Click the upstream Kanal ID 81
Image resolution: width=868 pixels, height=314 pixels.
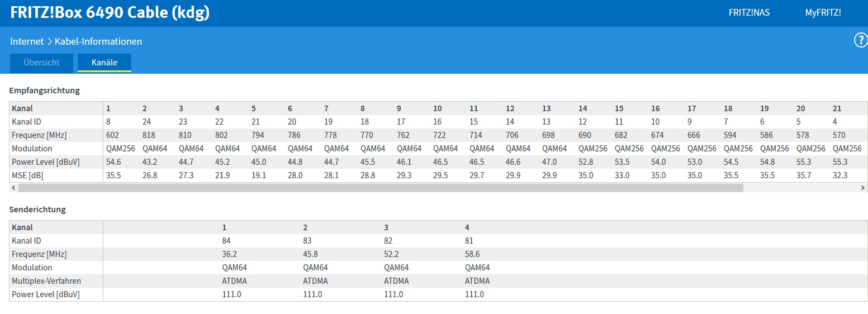click(469, 241)
